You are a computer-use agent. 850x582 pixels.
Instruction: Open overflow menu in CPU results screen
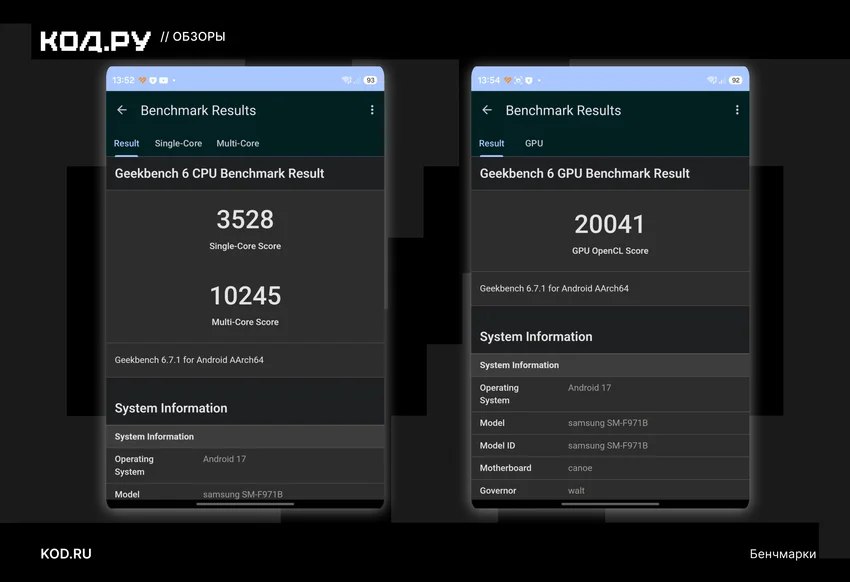coord(372,110)
